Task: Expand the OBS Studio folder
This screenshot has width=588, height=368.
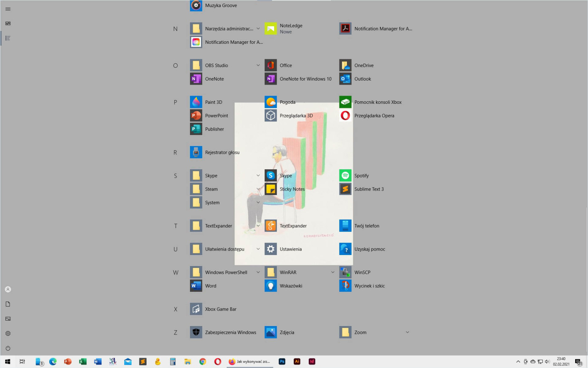Action: tap(258, 65)
